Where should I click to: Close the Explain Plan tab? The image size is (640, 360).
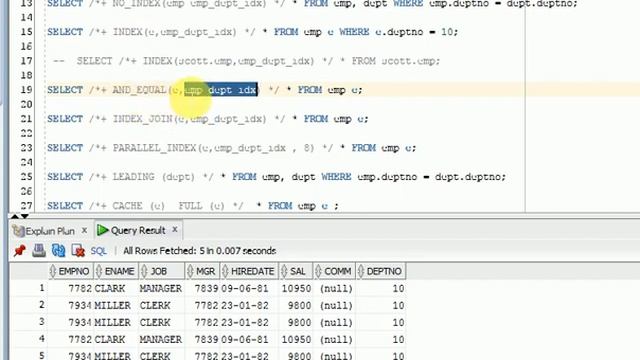(x=84, y=230)
